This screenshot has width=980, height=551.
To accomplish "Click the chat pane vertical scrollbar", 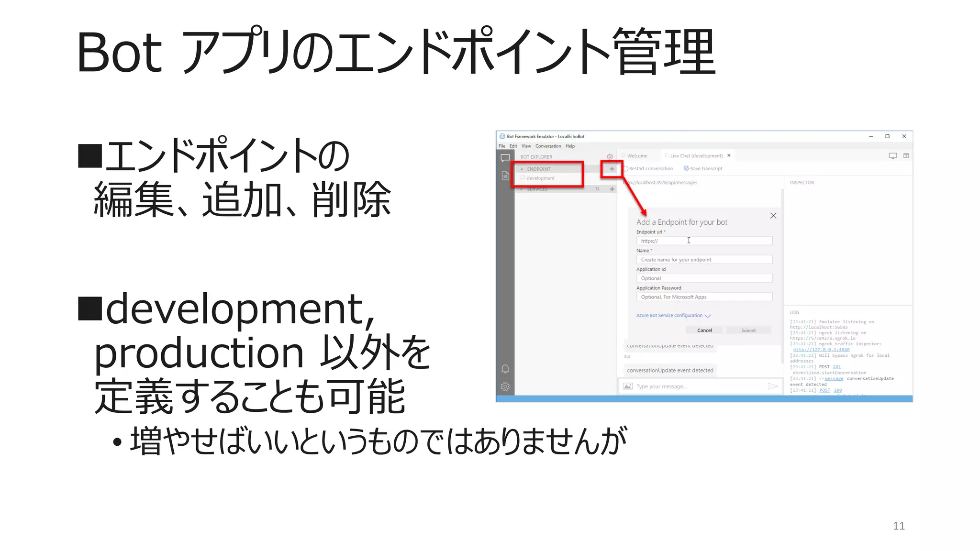I will point(782,275).
